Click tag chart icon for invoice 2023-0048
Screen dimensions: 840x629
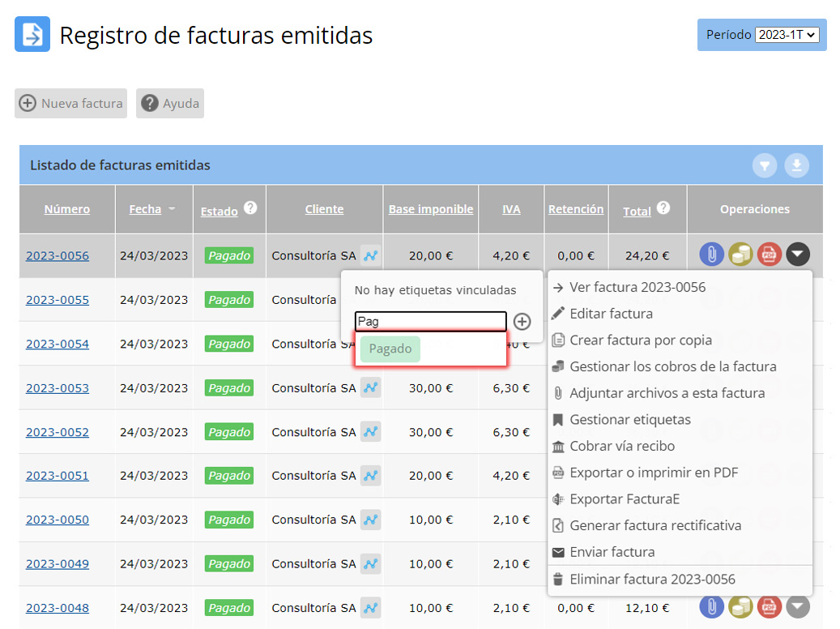371,608
